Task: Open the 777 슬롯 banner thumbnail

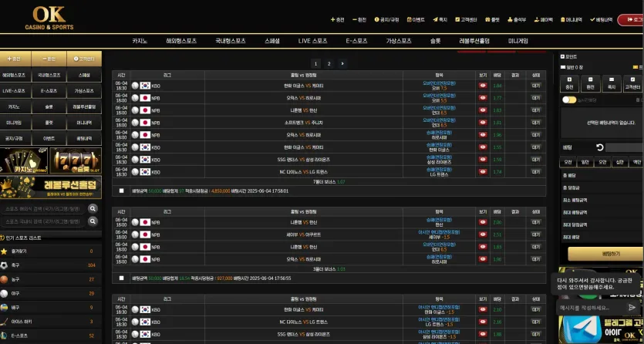Action: pos(76,160)
